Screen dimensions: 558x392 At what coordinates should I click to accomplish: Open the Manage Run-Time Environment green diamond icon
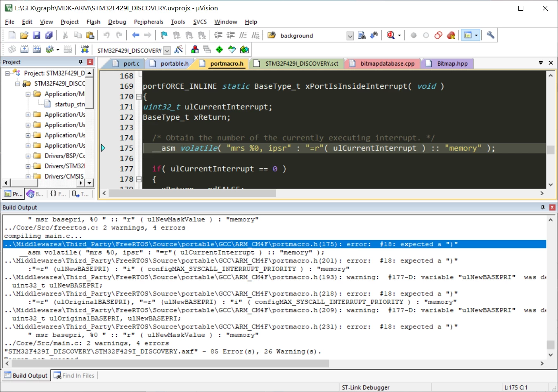coord(220,50)
